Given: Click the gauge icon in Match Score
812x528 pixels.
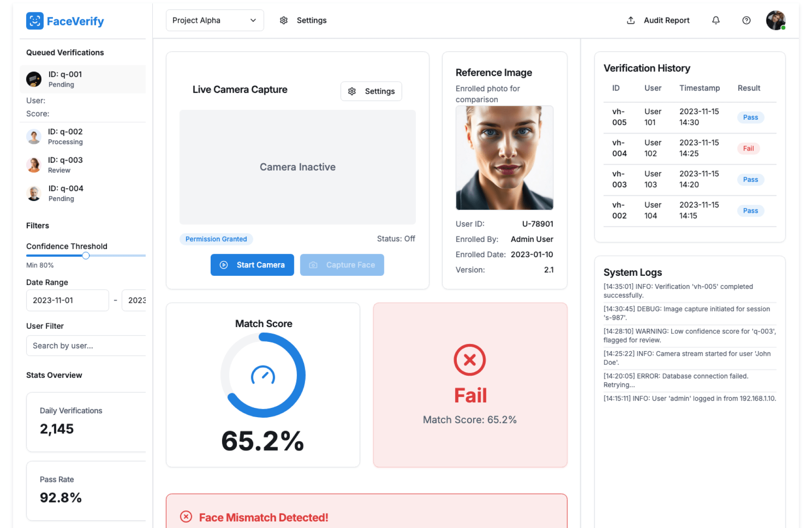Looking at the screenshot, I should click(x=263, y=375).
